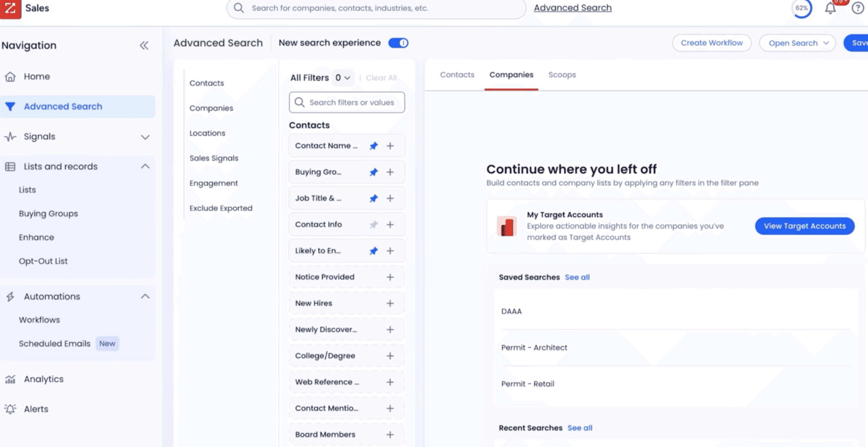
Task: Collapse the Navigation sidebar double-chevron
Action: tap(144, 46)
